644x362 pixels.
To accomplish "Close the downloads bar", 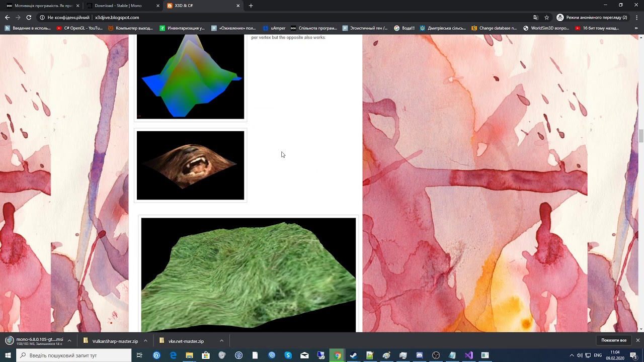I will click(637, 340).
